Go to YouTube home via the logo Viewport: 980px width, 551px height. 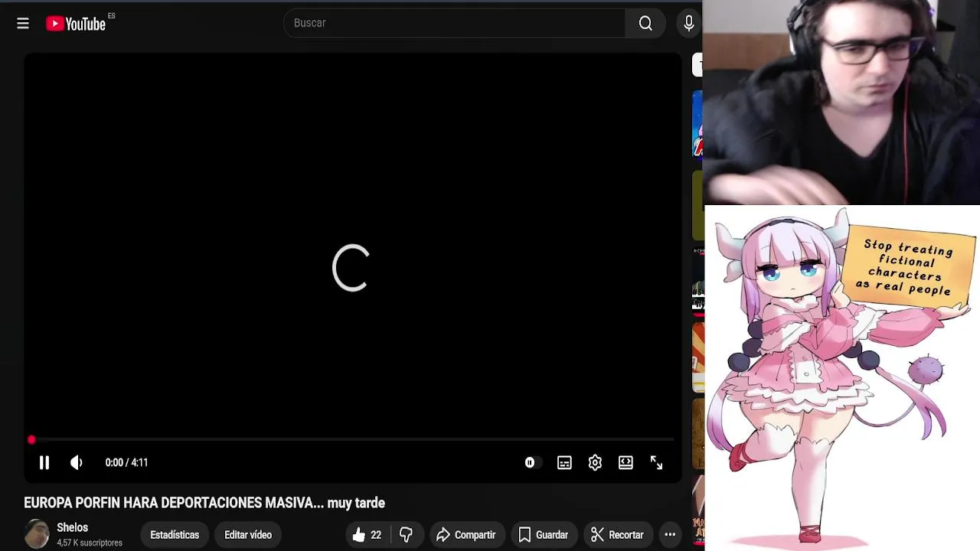coord(76,24)
